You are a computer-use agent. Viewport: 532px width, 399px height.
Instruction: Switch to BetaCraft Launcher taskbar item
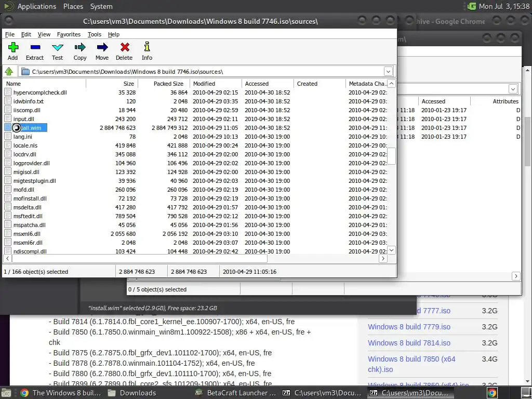(x=236, y=393)
